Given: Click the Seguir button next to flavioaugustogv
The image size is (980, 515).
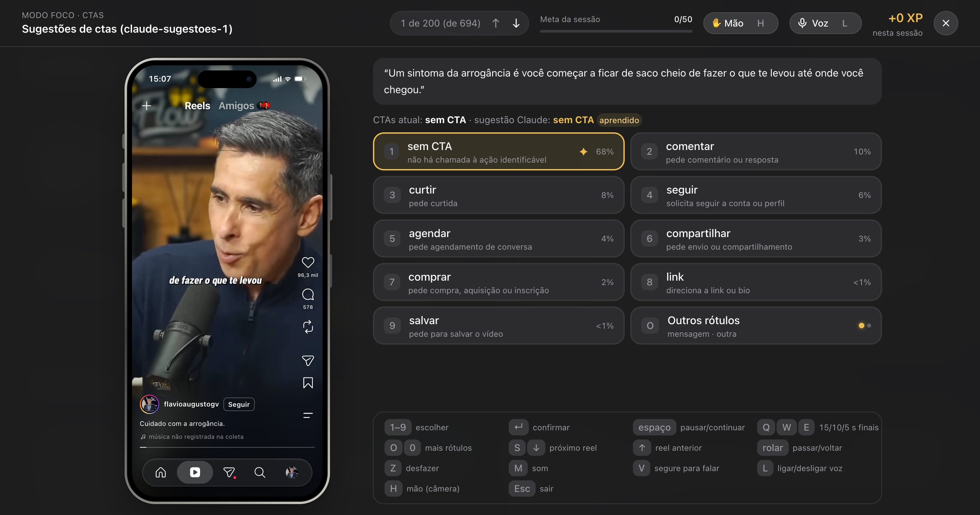Looking at the screenshot, I should click(x=239, y=404).
